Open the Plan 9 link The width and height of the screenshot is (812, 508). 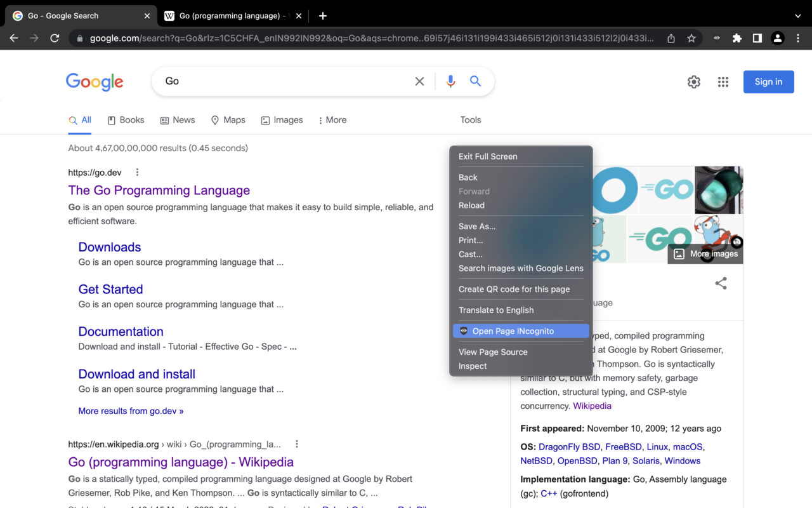pos(615,461)
